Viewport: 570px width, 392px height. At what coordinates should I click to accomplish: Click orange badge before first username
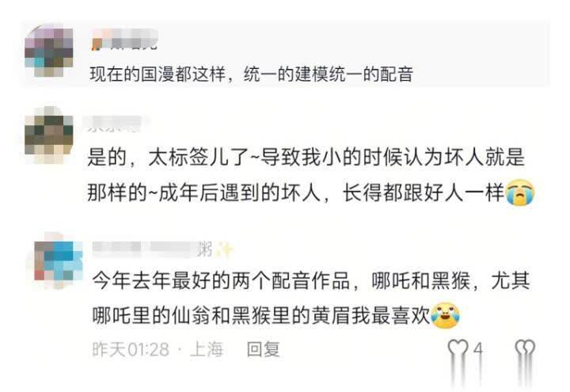coord(97,44)
